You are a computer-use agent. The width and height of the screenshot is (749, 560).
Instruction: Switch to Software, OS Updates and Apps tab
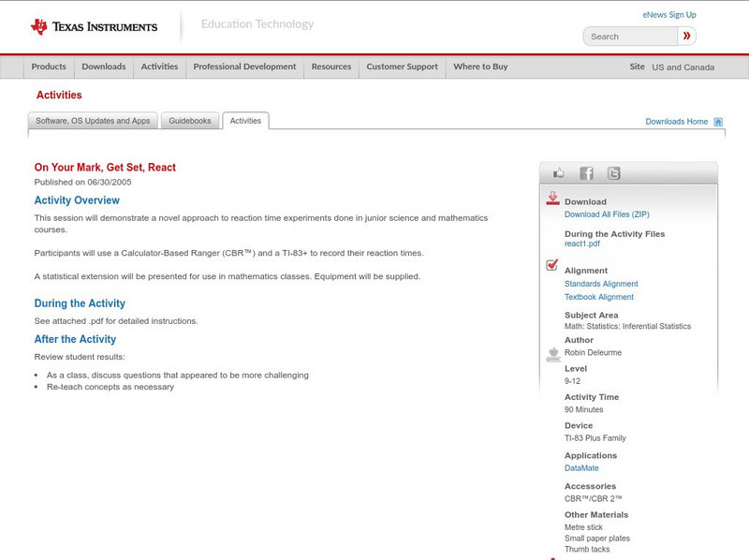coord(93,121)
